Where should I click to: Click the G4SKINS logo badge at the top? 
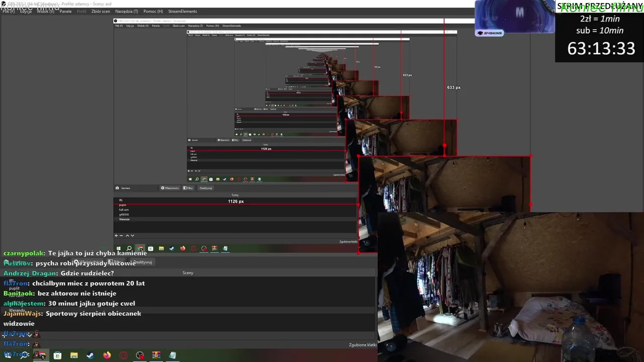[x=490, y=33]
